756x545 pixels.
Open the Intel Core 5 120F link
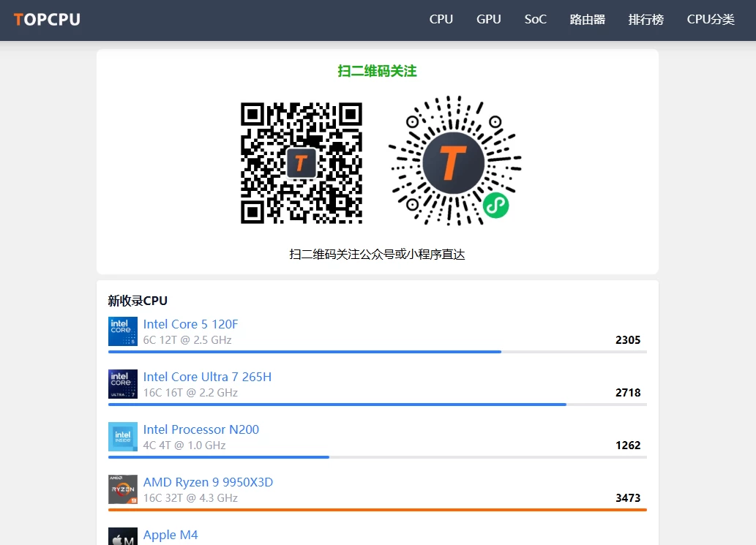point(190,324)
